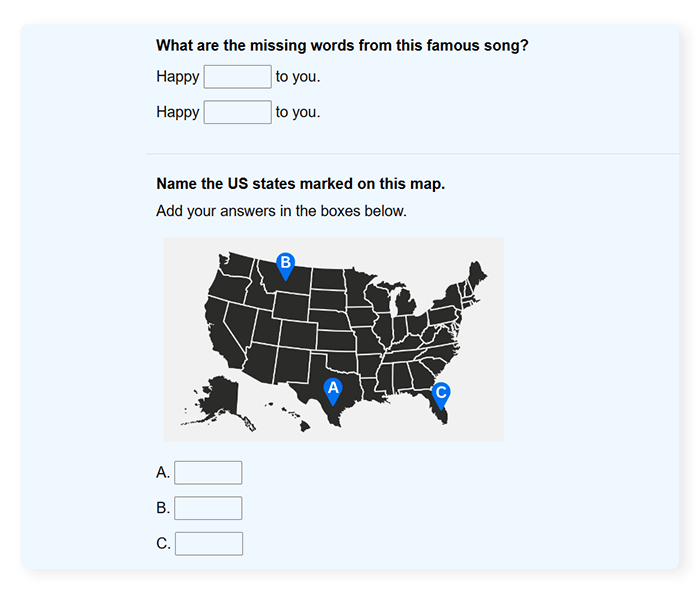This screenshot has height=597, width=700.
Task: Click Maine at the map's northeast corner
Action: pos(477,273)
